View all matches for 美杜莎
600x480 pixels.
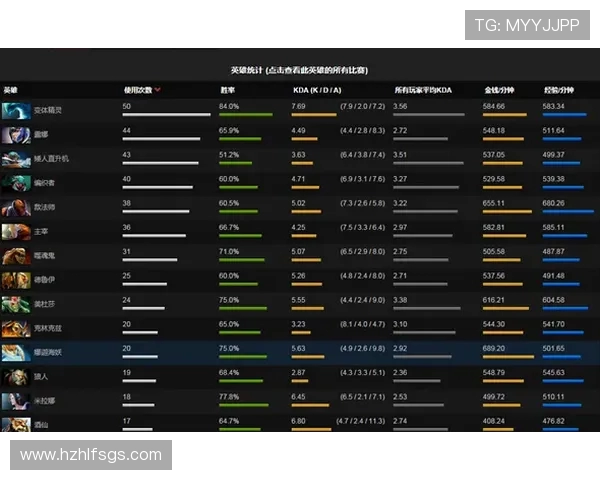click(44, 304)
